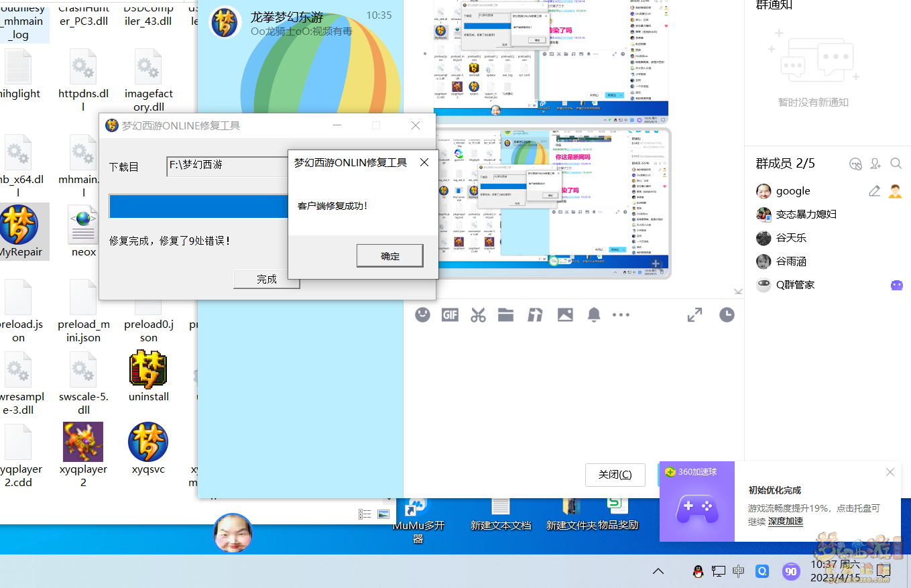Edit google's group nickname pencil icon

pos(874,191)
